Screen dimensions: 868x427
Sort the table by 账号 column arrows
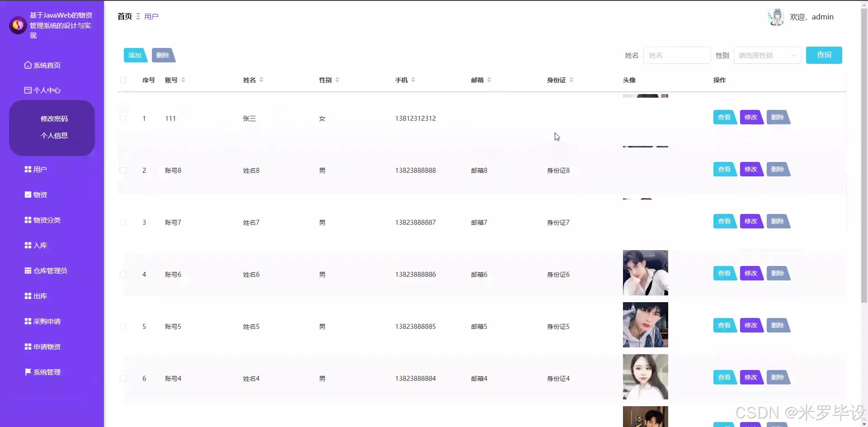183,80
